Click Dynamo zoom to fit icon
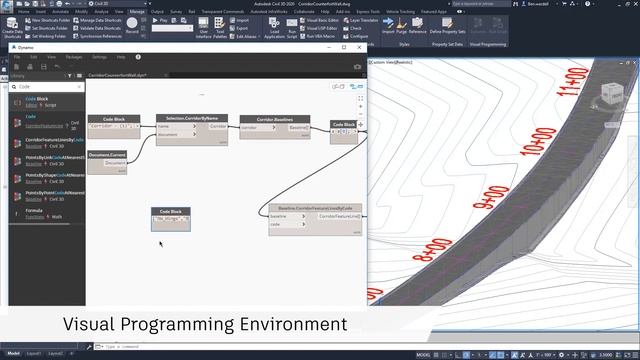Image resolution: width=640 pixels, height=360 pixels. 360,99
